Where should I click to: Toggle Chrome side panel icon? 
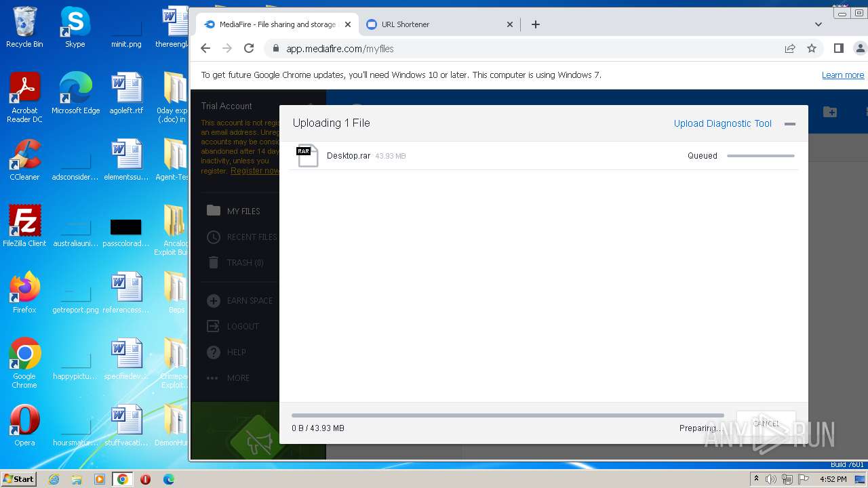839,48
